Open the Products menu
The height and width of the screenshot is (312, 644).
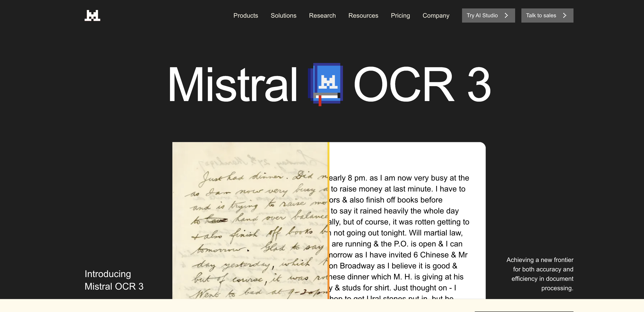tap(245, 16)
